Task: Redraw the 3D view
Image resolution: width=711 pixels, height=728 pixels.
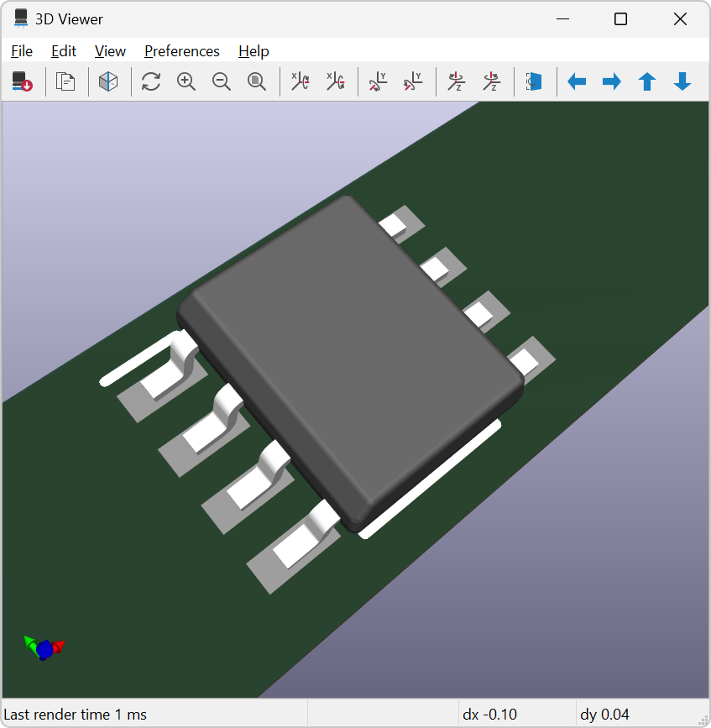Action: pos(150,81)
